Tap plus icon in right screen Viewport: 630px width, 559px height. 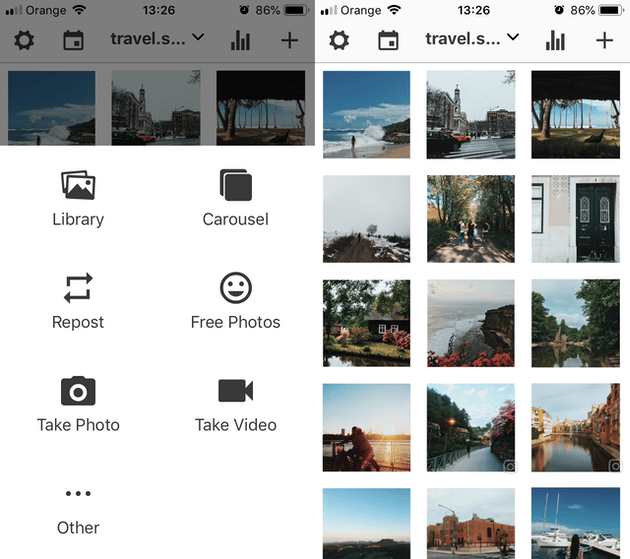click(604, 40)
